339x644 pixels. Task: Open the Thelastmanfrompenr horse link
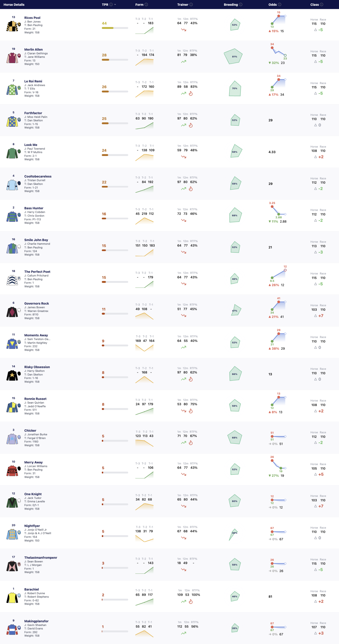tap(41, 557)
